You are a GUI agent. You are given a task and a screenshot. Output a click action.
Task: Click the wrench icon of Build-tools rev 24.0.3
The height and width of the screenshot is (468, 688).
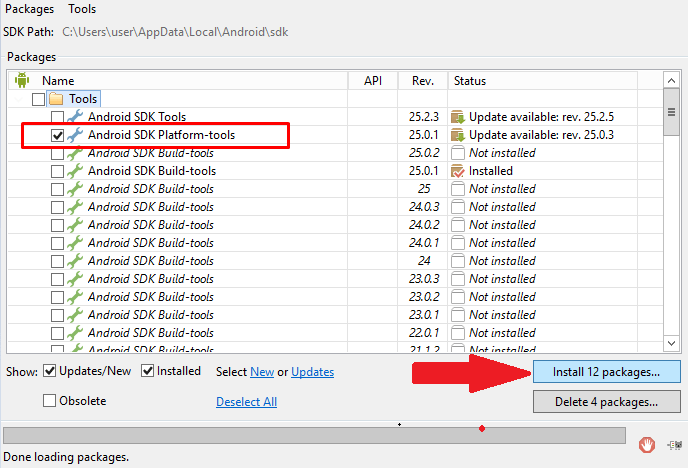(75, 207)
